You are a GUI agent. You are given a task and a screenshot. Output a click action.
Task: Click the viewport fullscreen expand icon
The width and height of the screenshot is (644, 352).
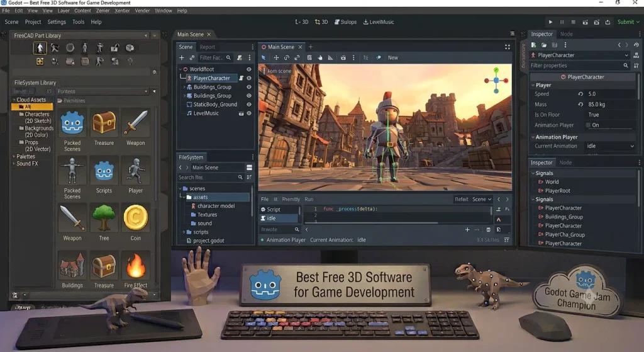(x=508, y=47)
